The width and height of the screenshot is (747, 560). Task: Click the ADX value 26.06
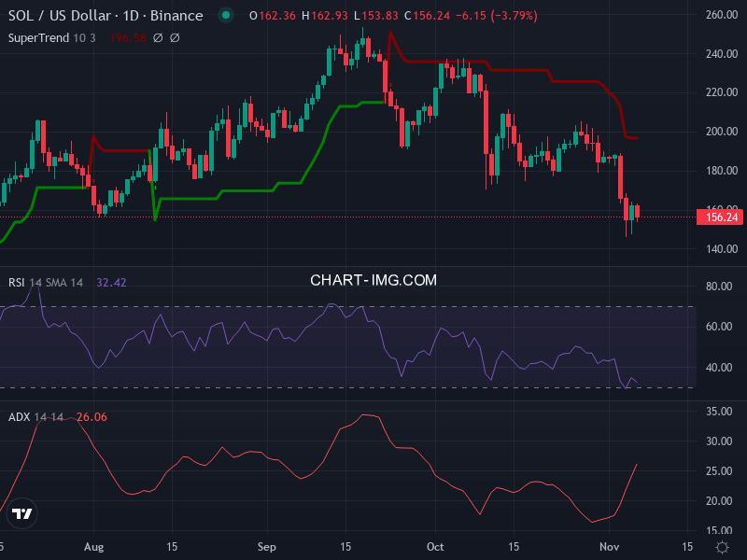pos(92,416)
